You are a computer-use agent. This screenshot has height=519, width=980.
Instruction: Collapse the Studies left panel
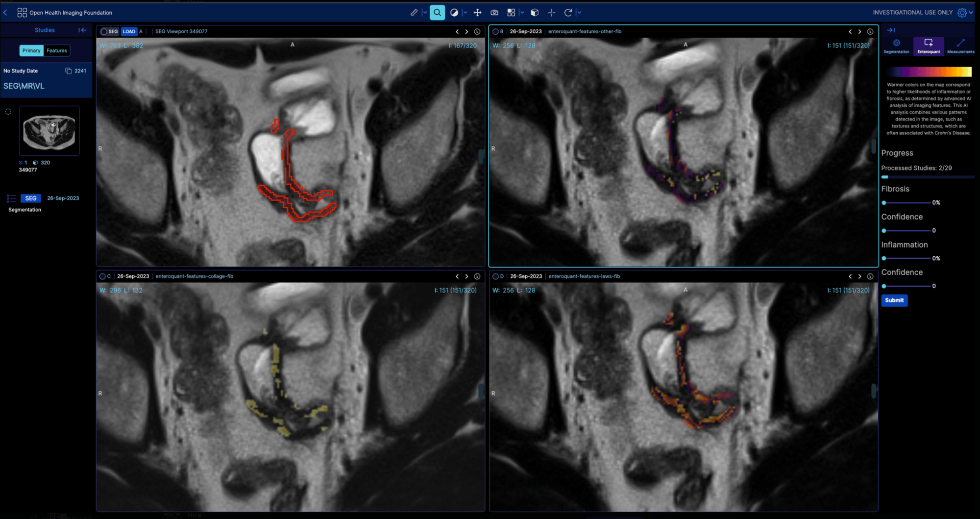click(82, 30)
